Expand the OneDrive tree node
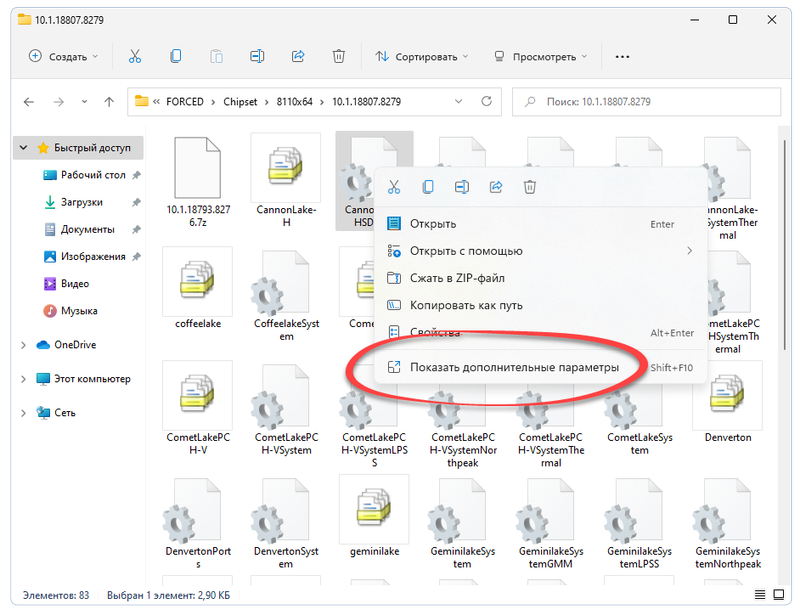Image resolution: width=800 pixels, height=615 pixels. (x=23, y=345)
